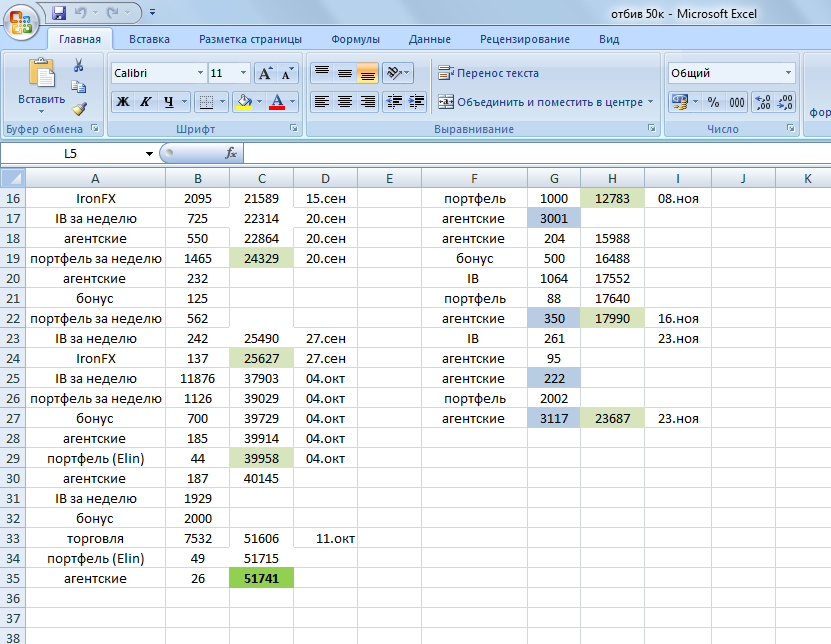Open the Calibri font name dropdown
831x644 pixels.
[200, 73]
